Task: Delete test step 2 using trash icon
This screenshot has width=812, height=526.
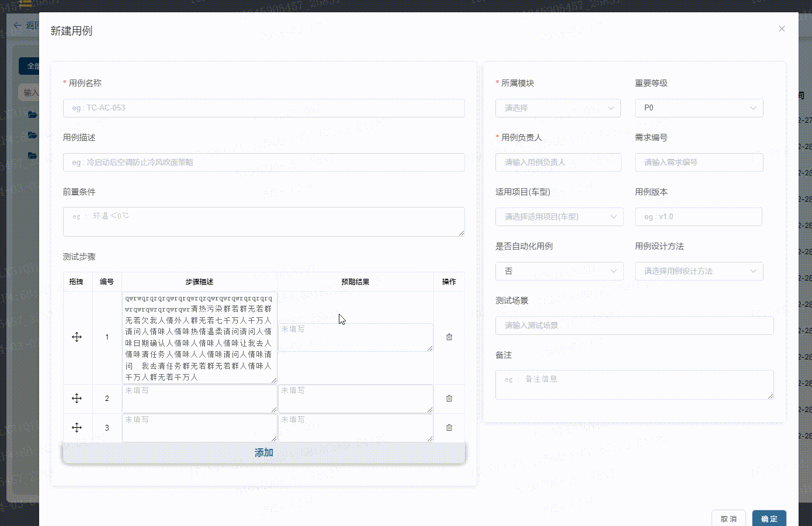Action: tap(449, 398)
